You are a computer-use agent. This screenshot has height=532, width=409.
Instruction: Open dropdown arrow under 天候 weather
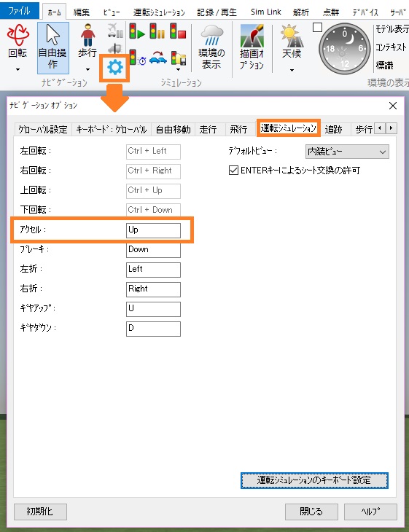292,70
